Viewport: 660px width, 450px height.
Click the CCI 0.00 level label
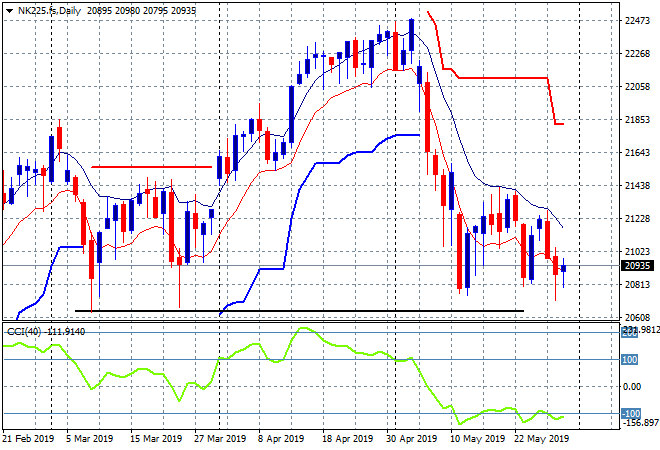632,387
